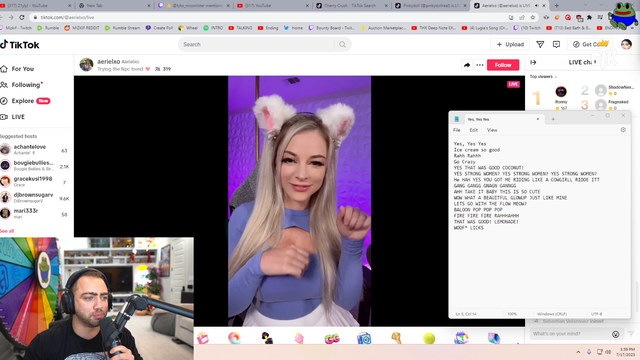
Task: Click the volume icon in system tray
Action: (608, 352)
